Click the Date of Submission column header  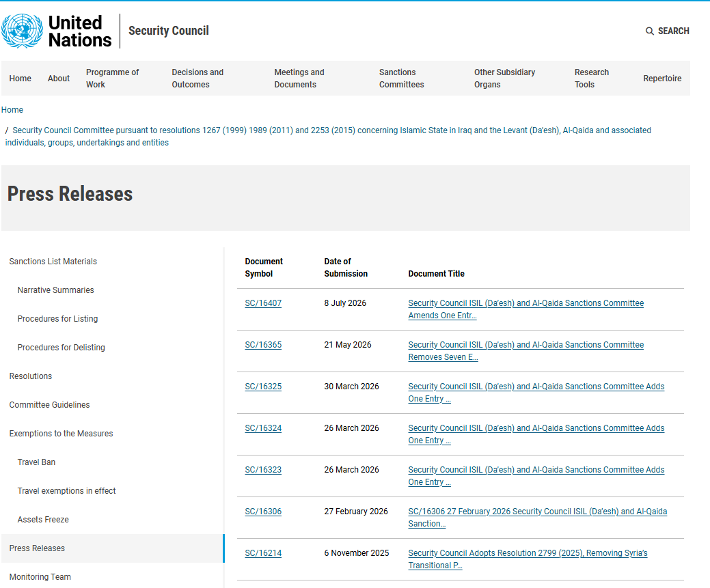346,268
